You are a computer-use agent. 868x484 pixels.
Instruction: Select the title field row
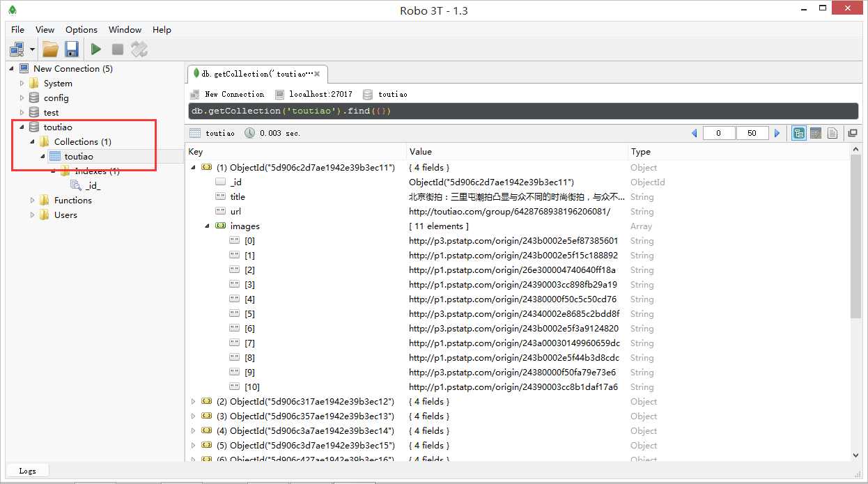[x=518, y=196]
